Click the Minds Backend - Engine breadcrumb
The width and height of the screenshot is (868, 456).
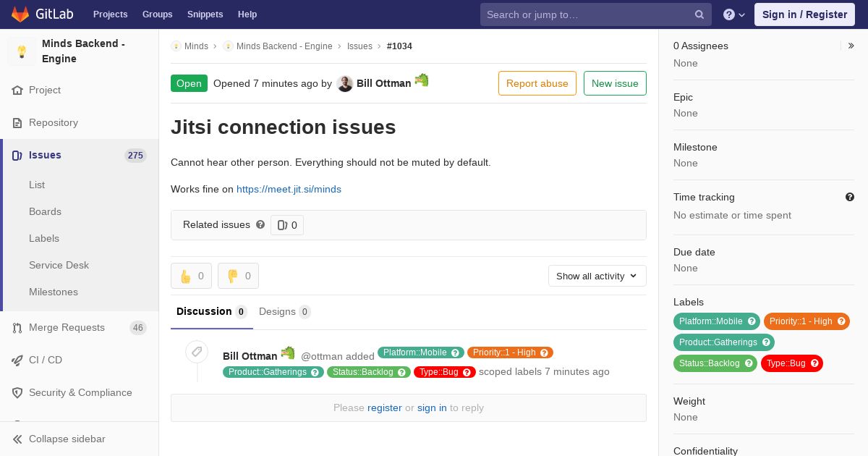tap(284, 46)
